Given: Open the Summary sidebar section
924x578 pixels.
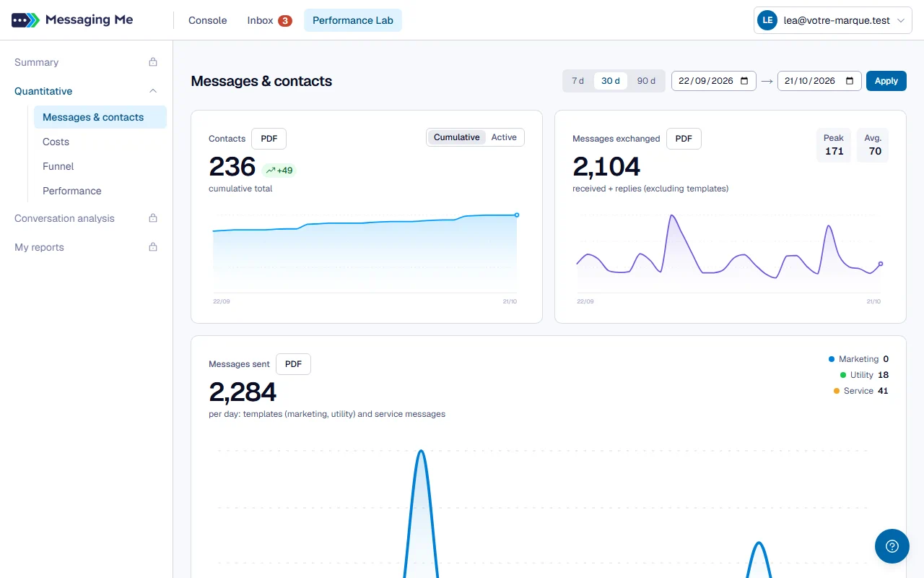Looking at the screenshot, I should [x=87, y=62].
